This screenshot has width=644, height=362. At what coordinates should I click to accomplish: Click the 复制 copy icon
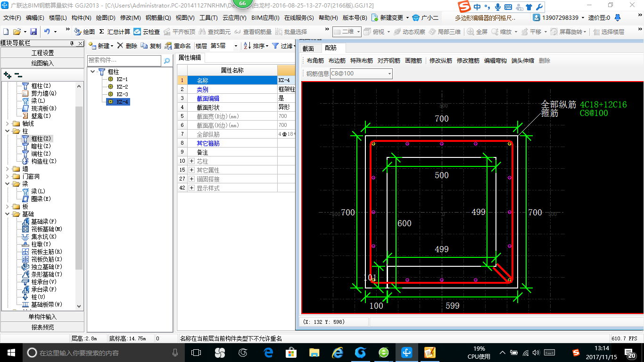coord(144,46)
